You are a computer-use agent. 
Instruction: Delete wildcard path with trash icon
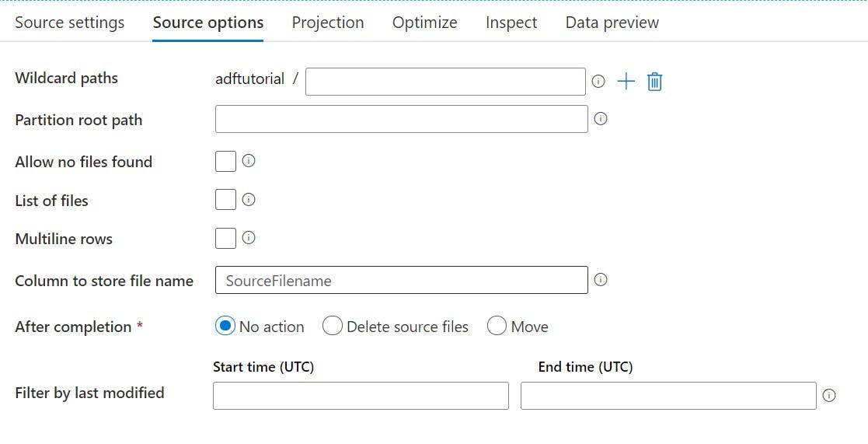654,82
